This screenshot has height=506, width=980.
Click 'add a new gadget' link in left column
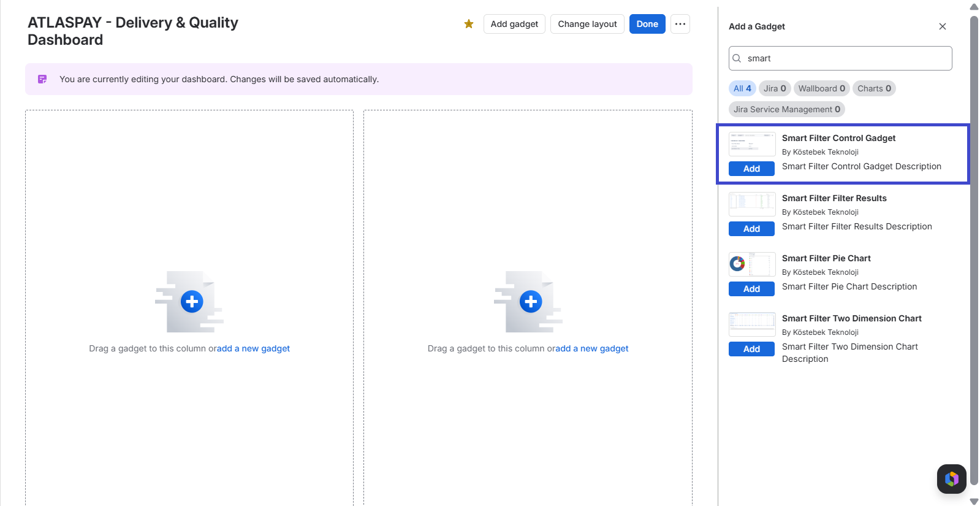pyautogui.click(x=253, y=348)
